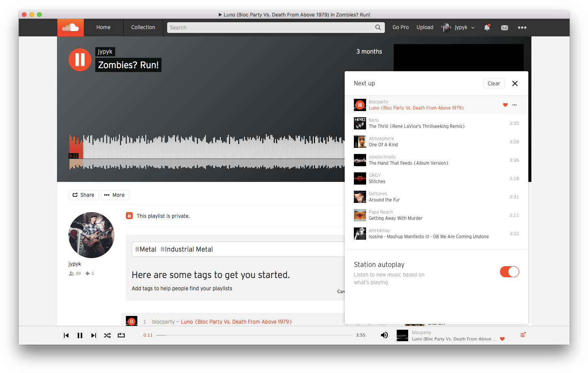
Task: Open blocparty artist in Next up queue
Action: click(378, 102)
